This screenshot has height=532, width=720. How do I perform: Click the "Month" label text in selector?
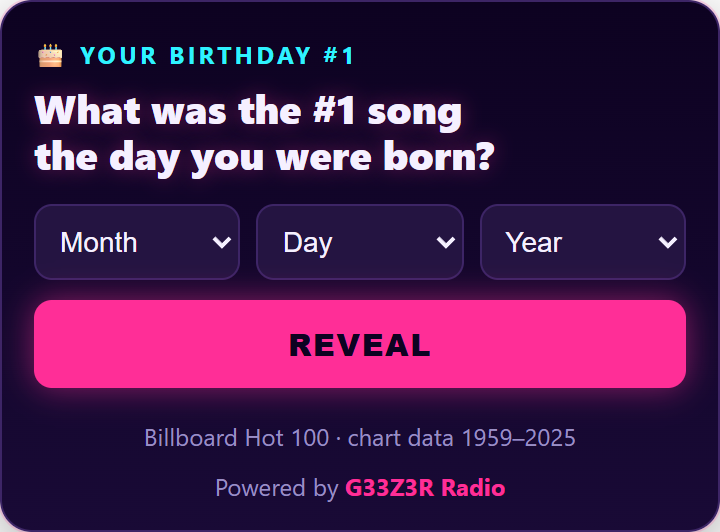click(x=99, y=242)
